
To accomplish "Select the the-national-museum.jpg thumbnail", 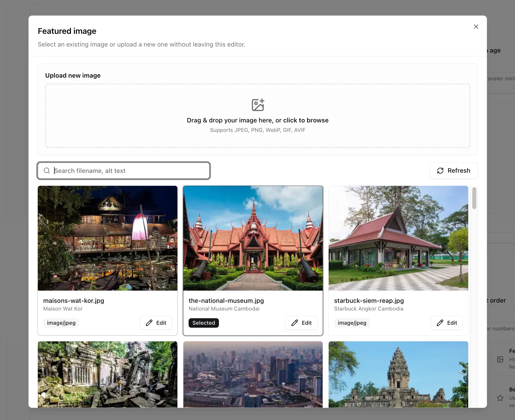I will (253, 238).
